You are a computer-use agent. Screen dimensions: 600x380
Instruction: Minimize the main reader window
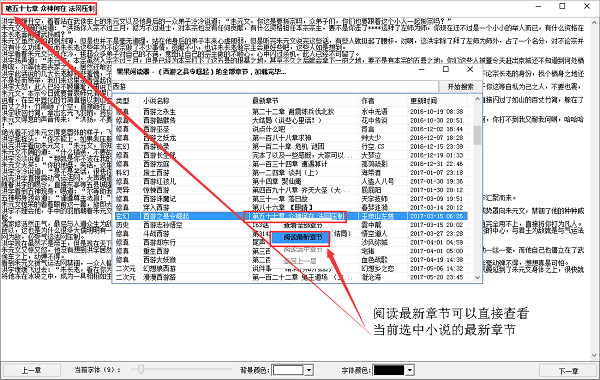(x=538, y=7)
